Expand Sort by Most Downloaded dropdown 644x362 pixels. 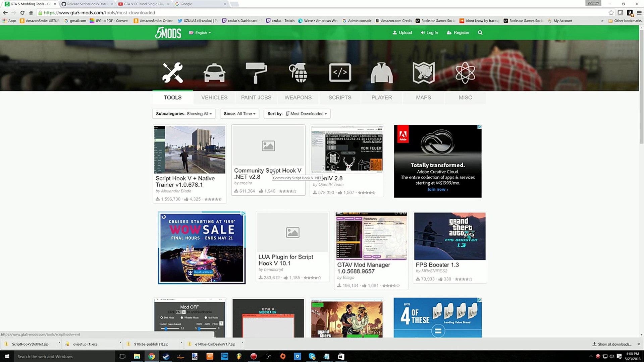point(297,114)
